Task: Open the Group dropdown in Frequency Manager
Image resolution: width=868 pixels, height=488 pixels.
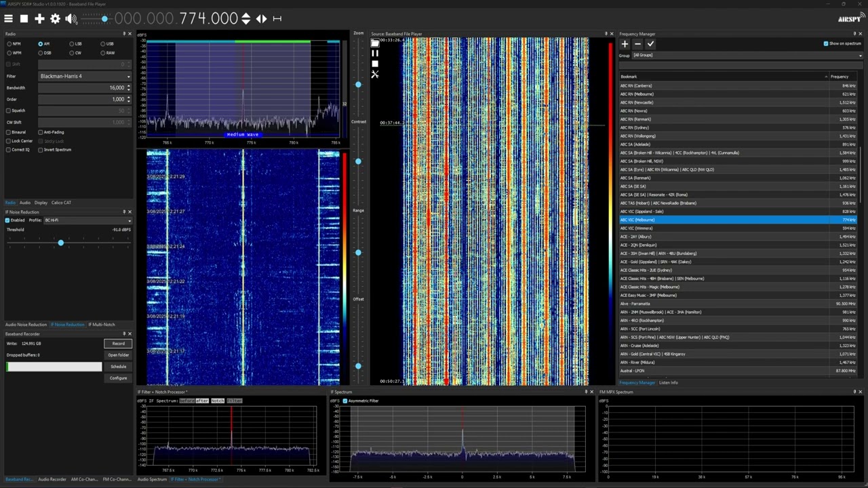Action: point(747,56)
